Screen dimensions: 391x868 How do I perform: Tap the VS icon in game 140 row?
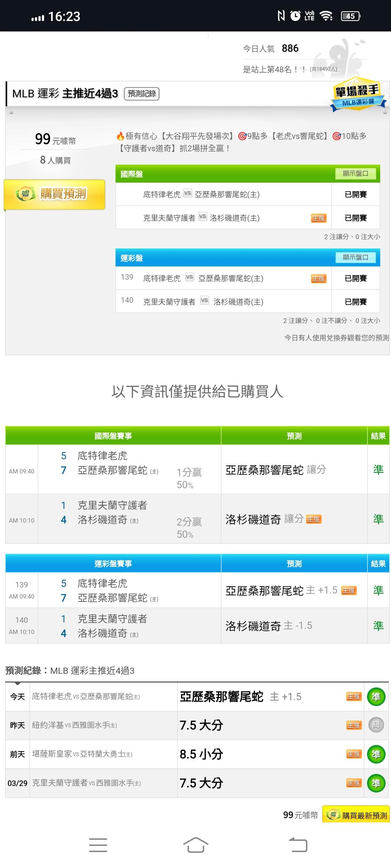204,300
